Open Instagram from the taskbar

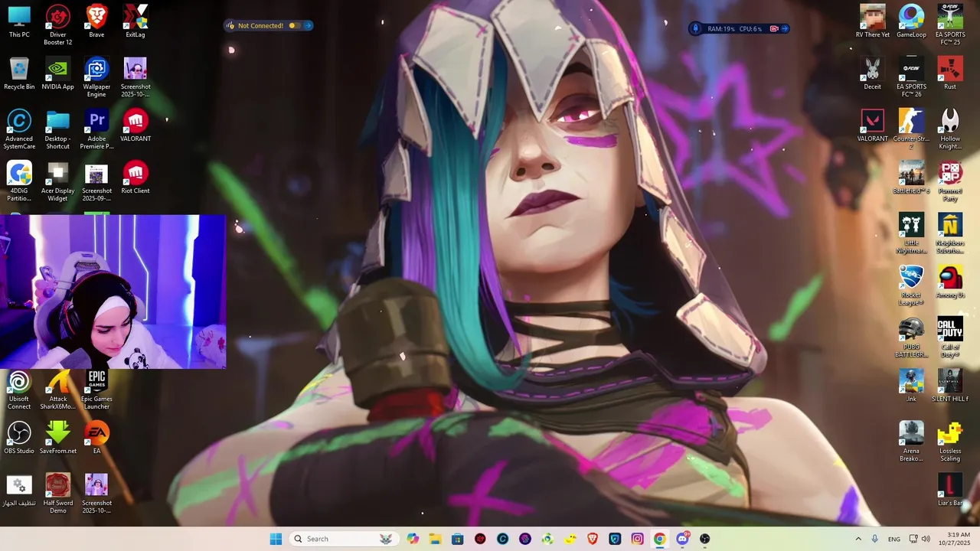click(x=637, y=539)
